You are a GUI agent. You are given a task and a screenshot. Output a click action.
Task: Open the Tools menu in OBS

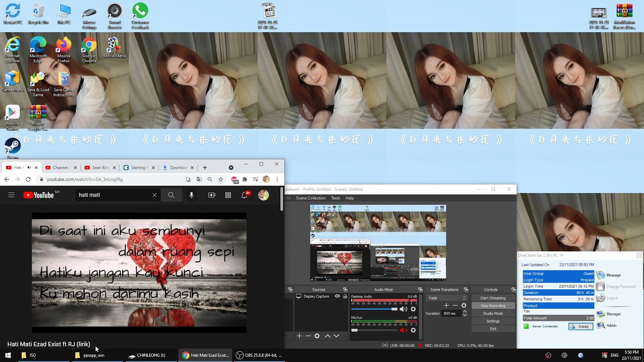click(x=336, y=198)
